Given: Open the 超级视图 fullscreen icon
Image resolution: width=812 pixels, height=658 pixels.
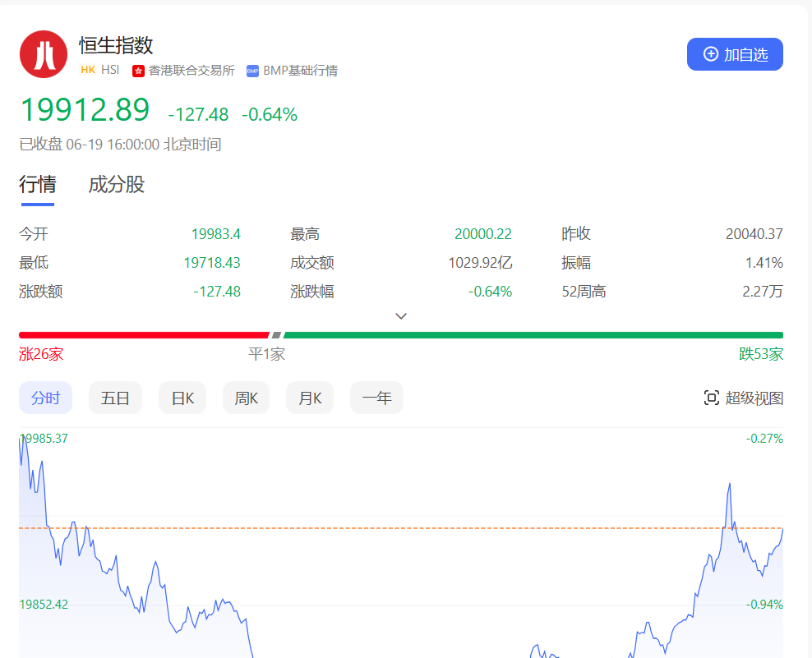Looking at the screenshot, I should (712, 398).
